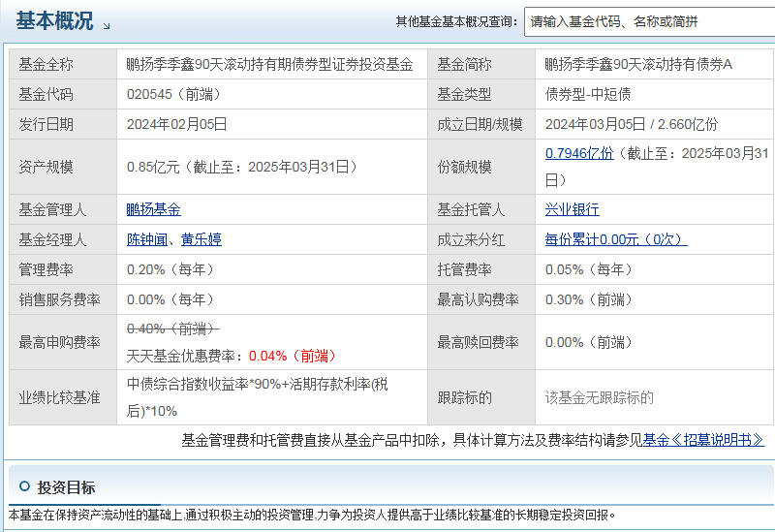Click the 成立日期/规模 label cell
The height and width of the screenshot is (532, 775).
pyautogui.click(x=480, y=124)
